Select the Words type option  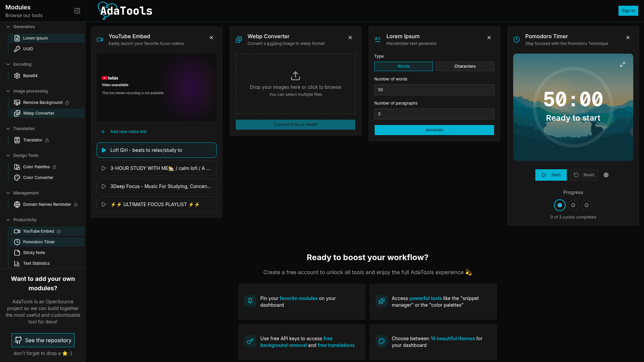pos(404,66)
